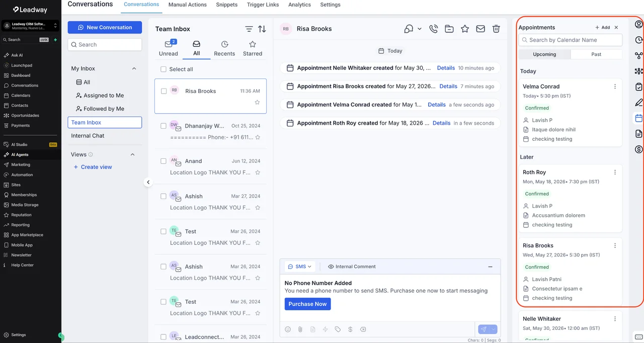The image size is (644, 343).
Task: Open the notes pencil icon in right rail
Action: pos(638,103)
